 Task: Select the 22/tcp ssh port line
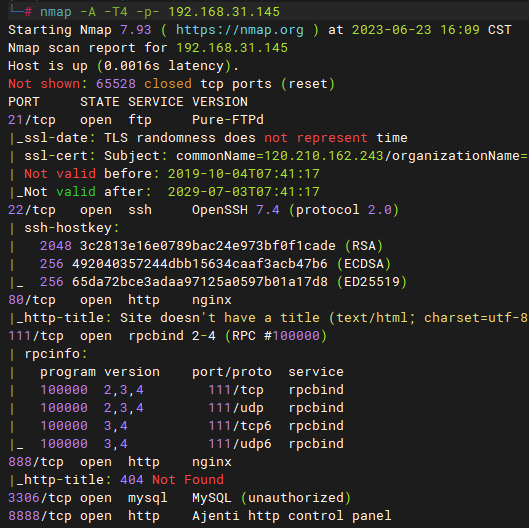[x=203, y=210]
